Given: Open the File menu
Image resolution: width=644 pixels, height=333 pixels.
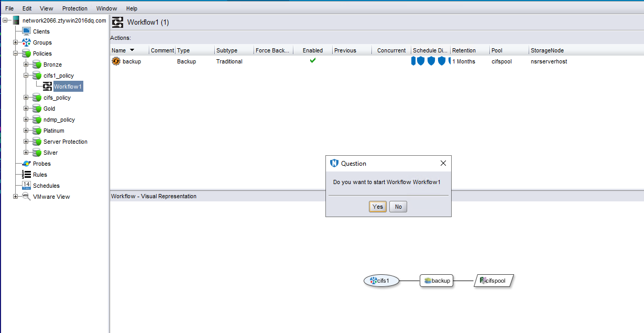Looking at the screenshot, I should (9, 8).
